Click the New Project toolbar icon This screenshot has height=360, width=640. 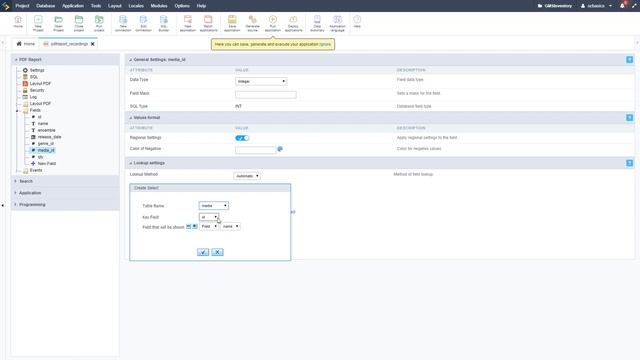[38, 23]
